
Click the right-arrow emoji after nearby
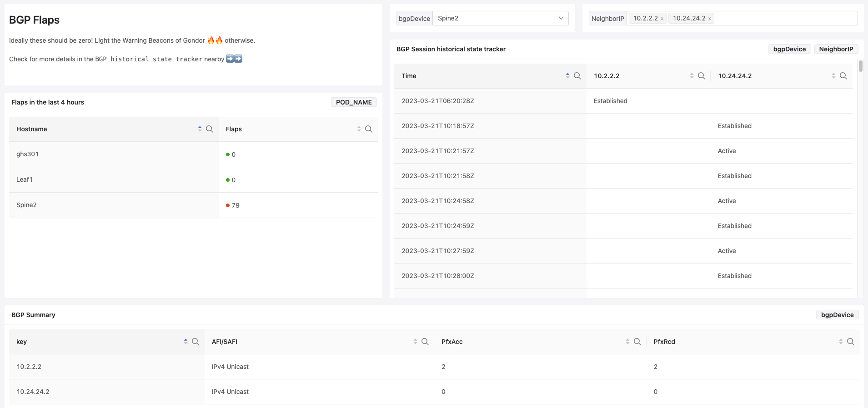click(234, 59)
